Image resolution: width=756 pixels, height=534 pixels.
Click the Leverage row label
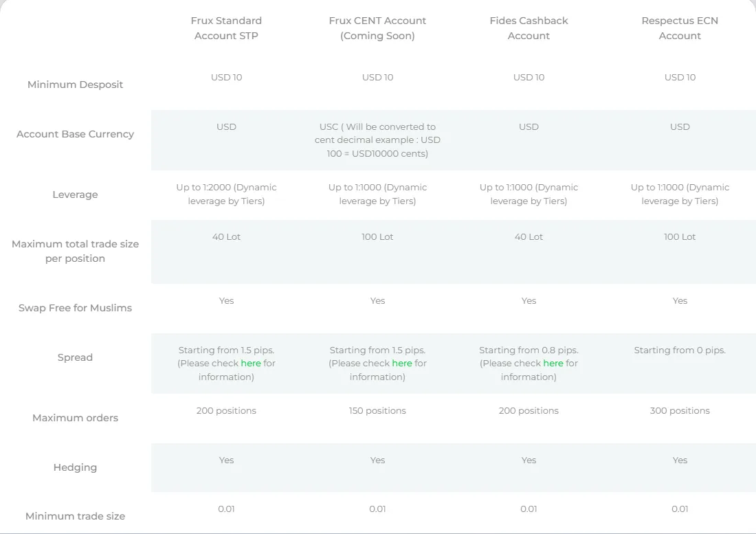click(x=75, y=194)
